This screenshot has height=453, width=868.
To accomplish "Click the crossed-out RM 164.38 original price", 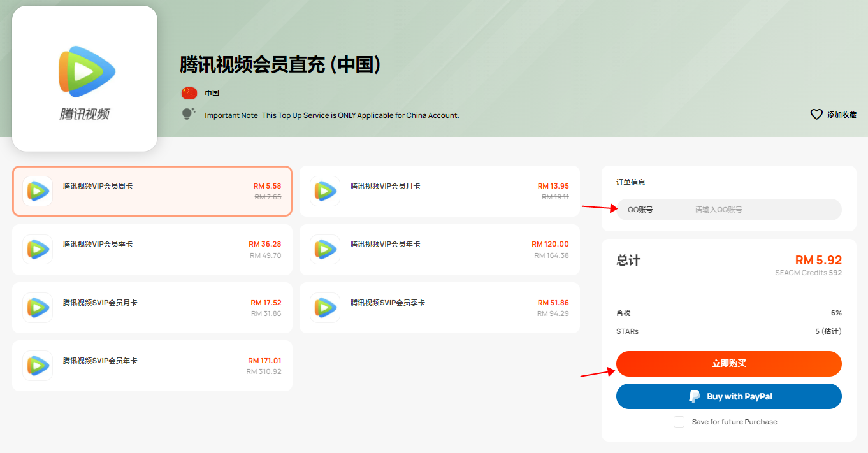I will (551, 255).
